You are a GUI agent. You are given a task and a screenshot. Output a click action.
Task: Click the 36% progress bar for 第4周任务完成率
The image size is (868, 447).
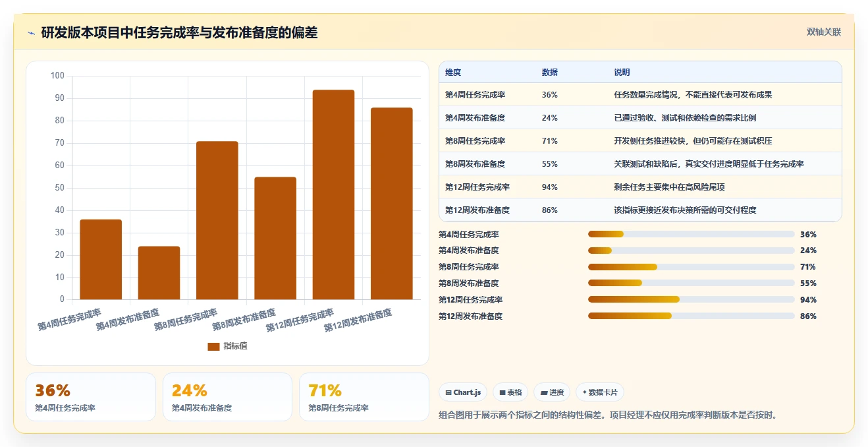point(692,234)
